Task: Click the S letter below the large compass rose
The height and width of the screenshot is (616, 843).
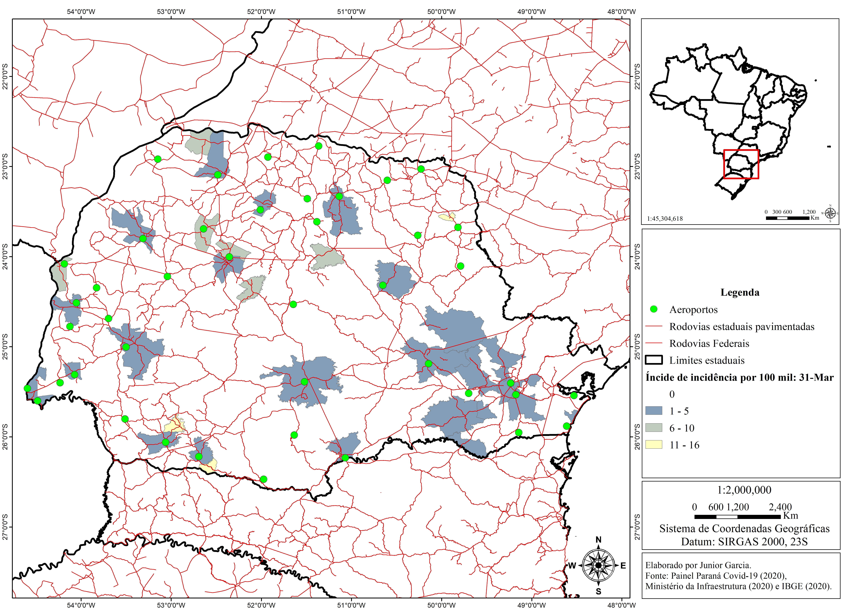Action: click(x=598, y=591)
